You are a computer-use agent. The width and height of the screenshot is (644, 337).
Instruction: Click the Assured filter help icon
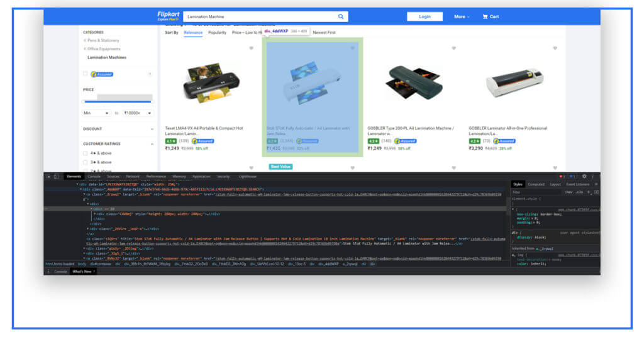pos(150,74)
